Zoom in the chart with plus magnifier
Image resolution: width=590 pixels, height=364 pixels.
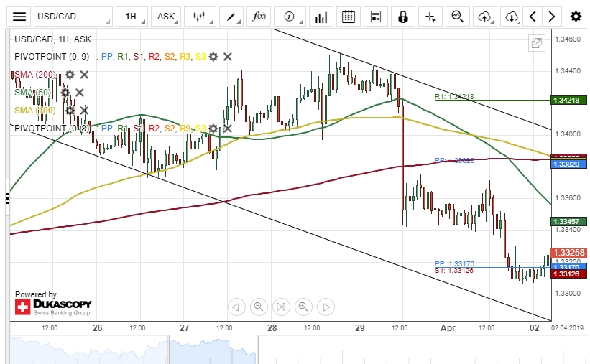(x=303, y=307)
